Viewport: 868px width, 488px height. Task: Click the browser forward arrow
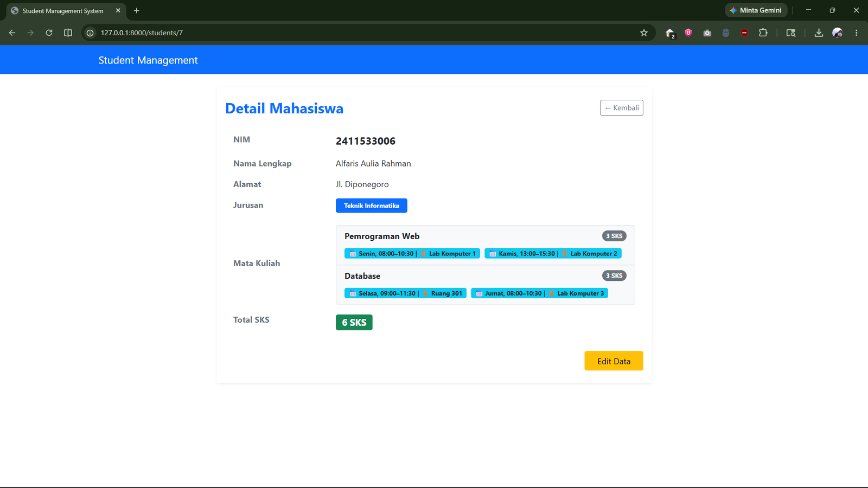pos(30,33)
